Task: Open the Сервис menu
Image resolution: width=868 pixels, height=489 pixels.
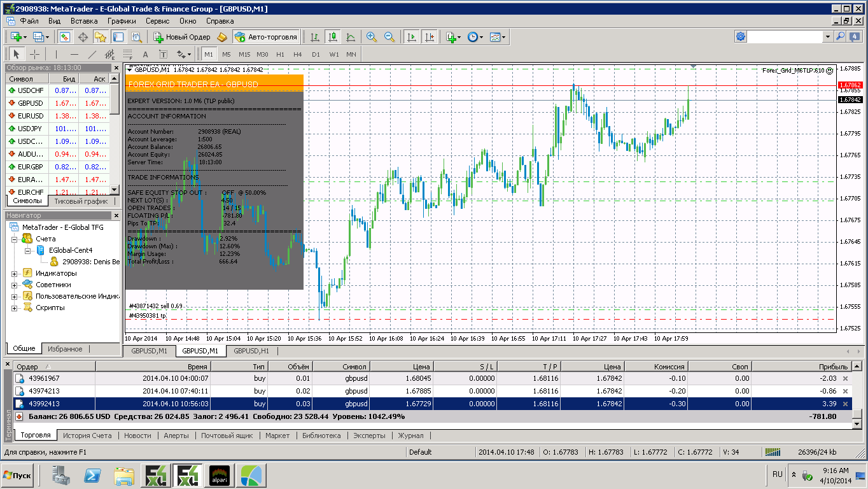Action: [x=157, y=20]
